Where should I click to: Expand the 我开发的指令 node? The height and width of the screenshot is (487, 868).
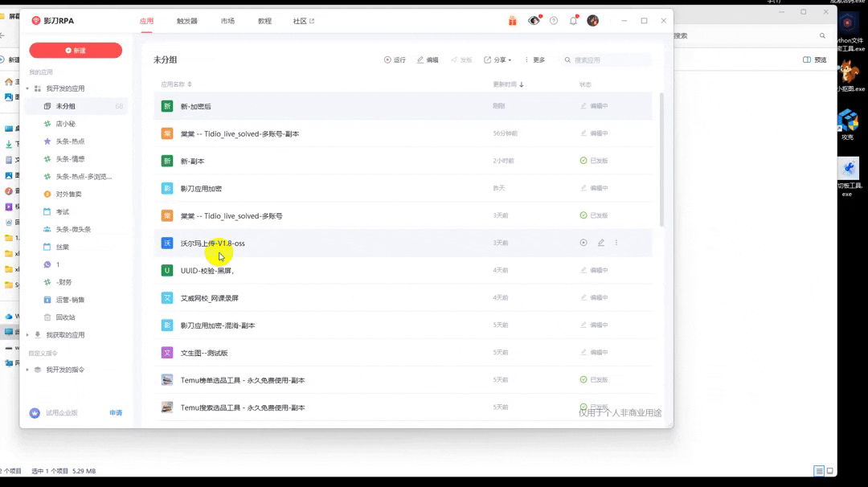[27, 370]
